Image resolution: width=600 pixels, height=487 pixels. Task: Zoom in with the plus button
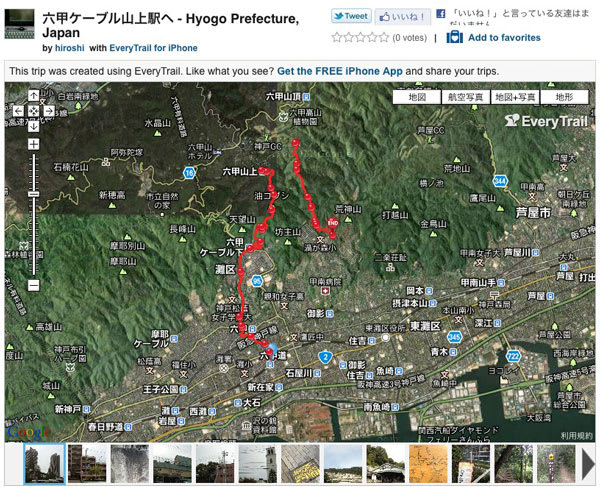(33, 144)
